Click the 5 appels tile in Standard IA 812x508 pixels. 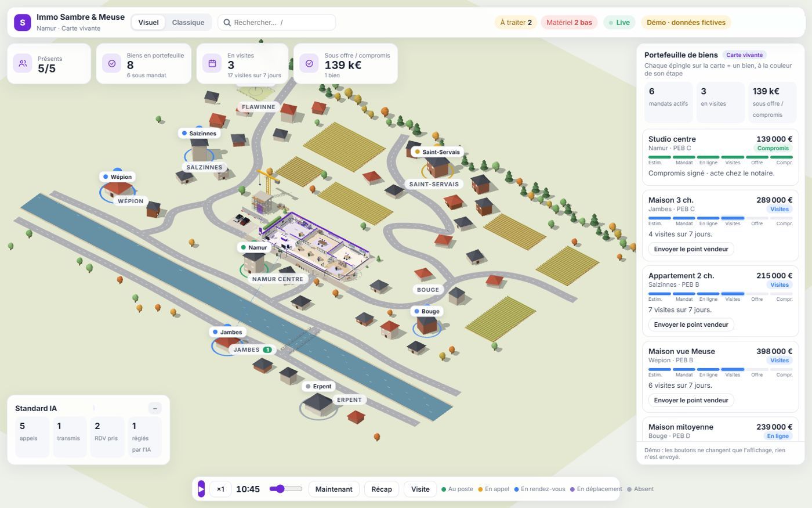point(32,437)
